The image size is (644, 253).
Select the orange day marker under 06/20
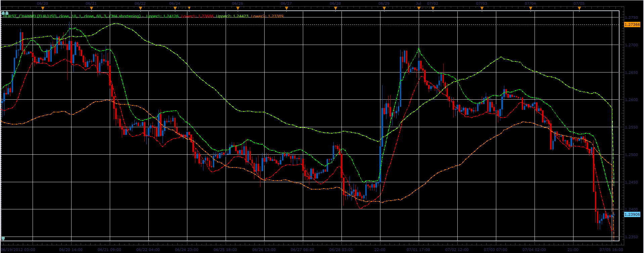(x=43, y=8)
